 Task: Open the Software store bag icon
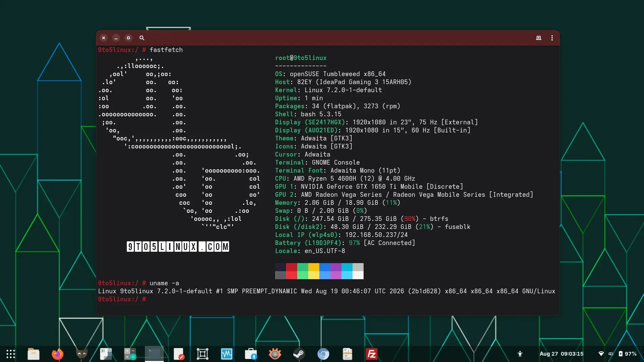[251, 354]
